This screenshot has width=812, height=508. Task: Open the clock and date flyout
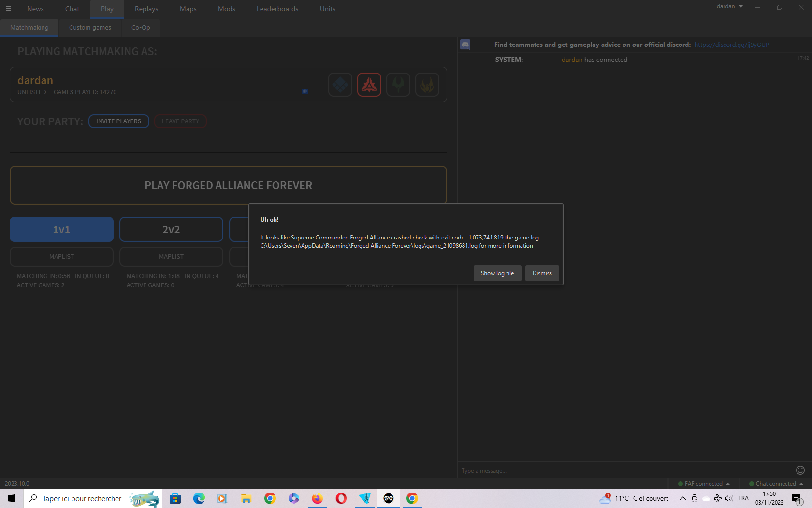[x=769, y=498]
